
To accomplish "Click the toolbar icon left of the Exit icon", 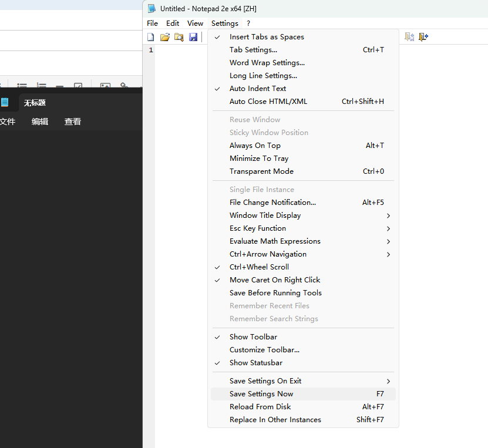I will click(x=409, y=37).
